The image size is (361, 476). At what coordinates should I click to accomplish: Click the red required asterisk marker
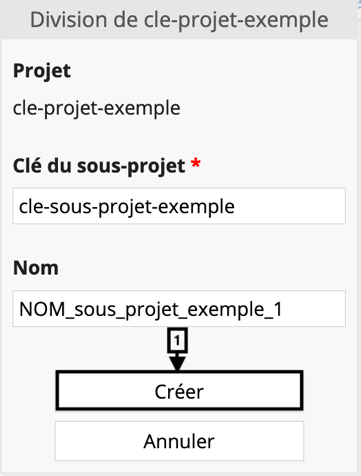coord(196,163)
